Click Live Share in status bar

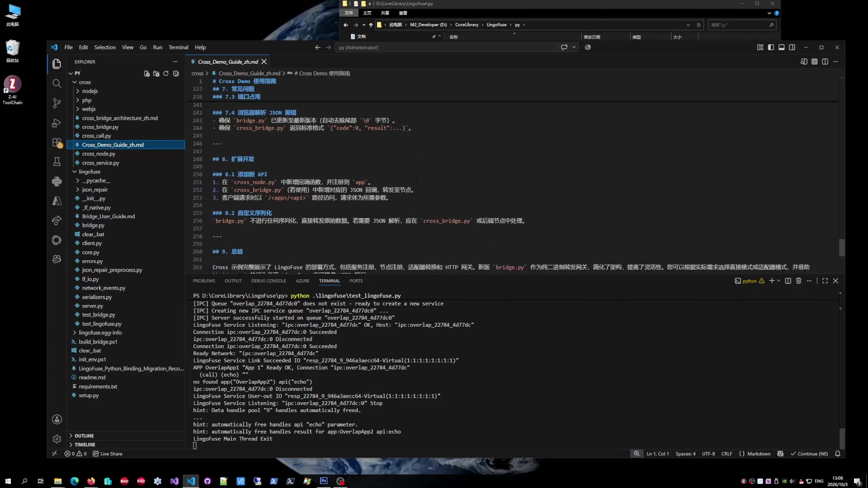click(108, 454)
